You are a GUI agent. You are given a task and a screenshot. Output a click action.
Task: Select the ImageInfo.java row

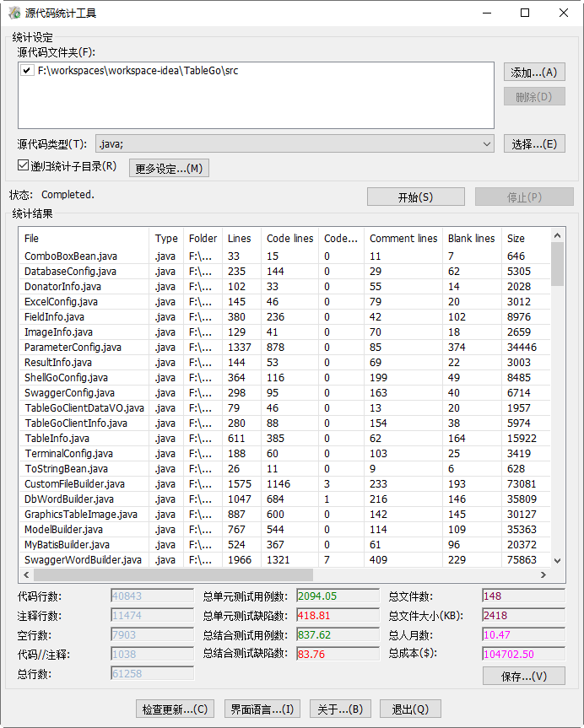coord(284,332)
